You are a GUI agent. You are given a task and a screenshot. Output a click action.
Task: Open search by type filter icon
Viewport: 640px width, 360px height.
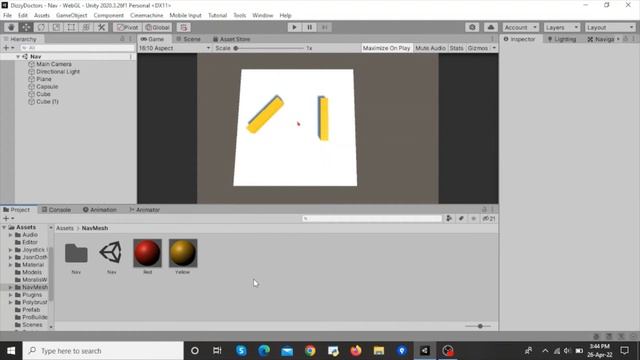click(x=449, y=219)
